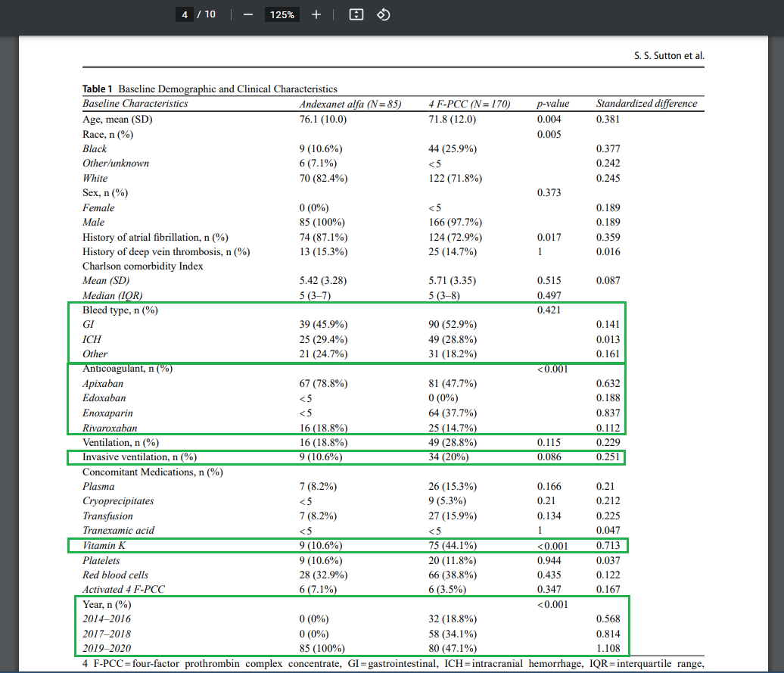
Task: Click the "Male" row label
Action: click(94, 222)
